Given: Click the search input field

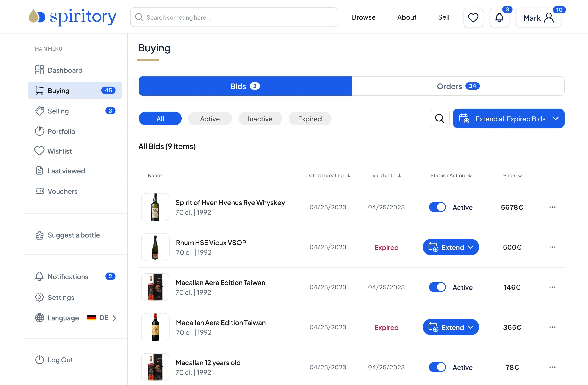Looking at the screenshot, I should click(234, 17).
